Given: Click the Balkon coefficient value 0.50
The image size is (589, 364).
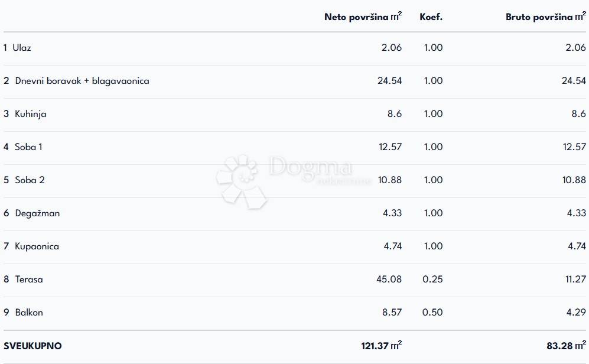Looking at the screenshot, I should tap(433, 313).
